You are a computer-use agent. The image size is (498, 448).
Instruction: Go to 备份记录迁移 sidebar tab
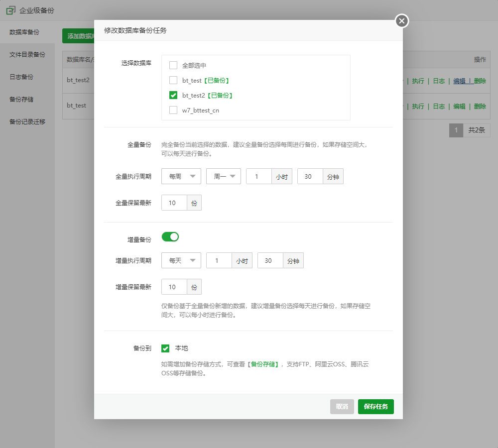coord(27,121)
